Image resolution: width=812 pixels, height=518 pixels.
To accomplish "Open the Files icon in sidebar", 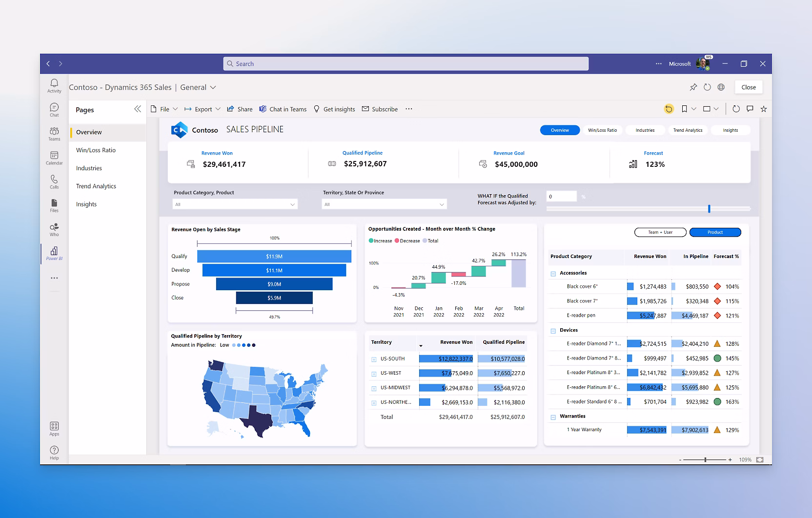I will 54,205.
